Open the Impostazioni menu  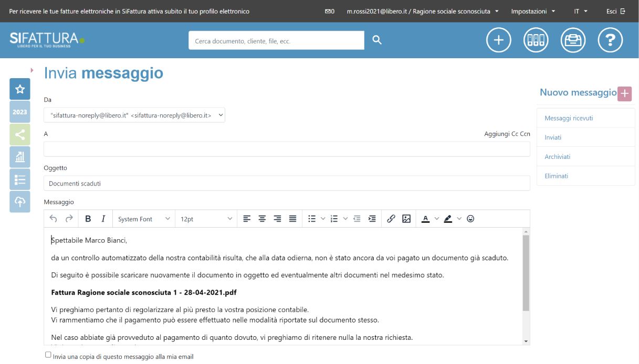click(533, 11)
